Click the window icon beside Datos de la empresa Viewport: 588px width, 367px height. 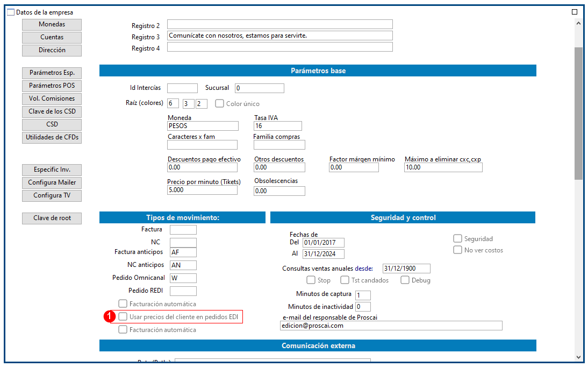(x=11, y=12)
